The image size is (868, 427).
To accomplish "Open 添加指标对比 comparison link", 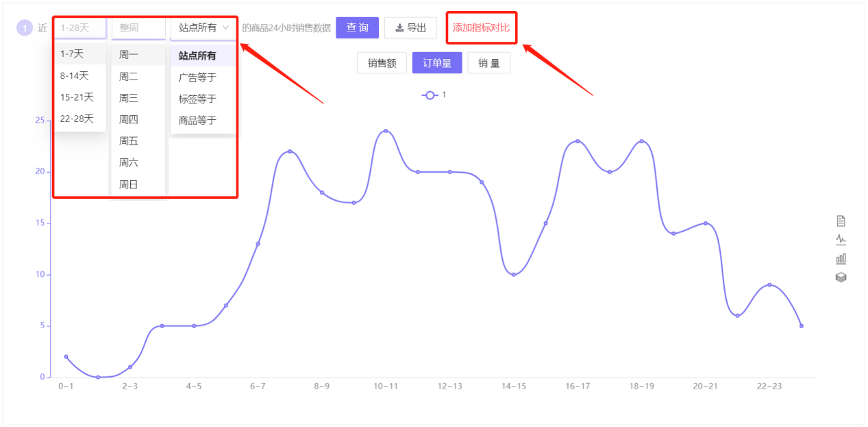I will (481, 27).
